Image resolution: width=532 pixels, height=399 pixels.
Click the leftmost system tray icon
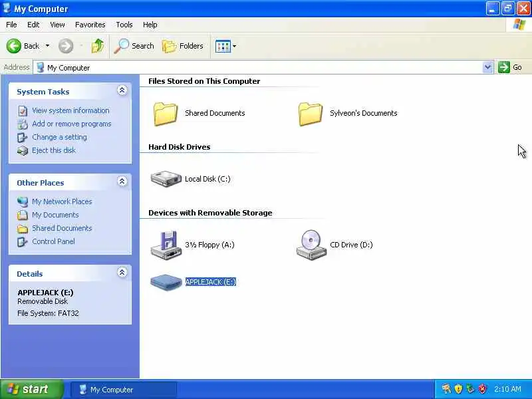coord(446,389)
